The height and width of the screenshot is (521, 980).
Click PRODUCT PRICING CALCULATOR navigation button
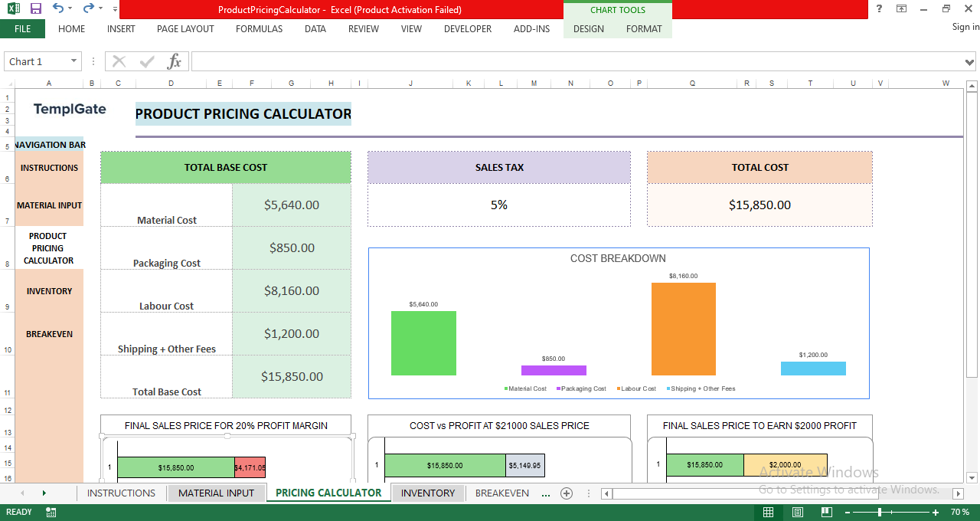[x=48, y=248]
